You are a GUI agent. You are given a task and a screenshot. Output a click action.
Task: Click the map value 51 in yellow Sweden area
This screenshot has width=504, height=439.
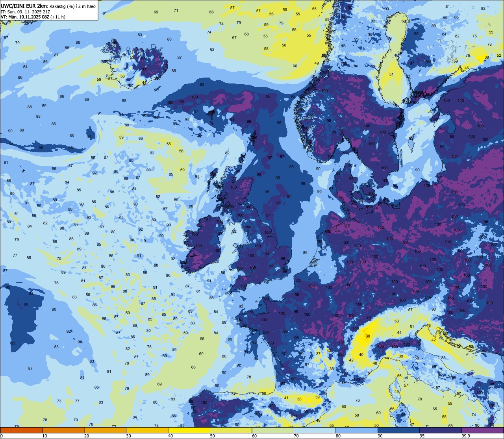click(x=391, y=74)
